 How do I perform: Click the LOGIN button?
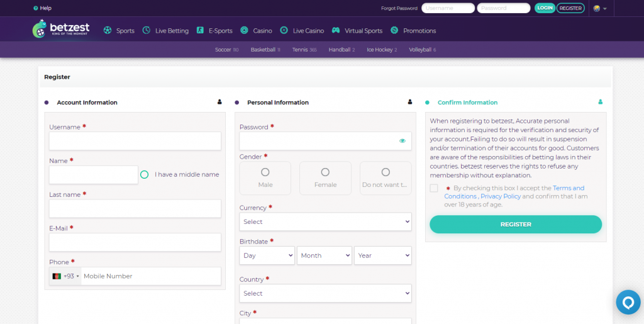click(x=545, y=8)
